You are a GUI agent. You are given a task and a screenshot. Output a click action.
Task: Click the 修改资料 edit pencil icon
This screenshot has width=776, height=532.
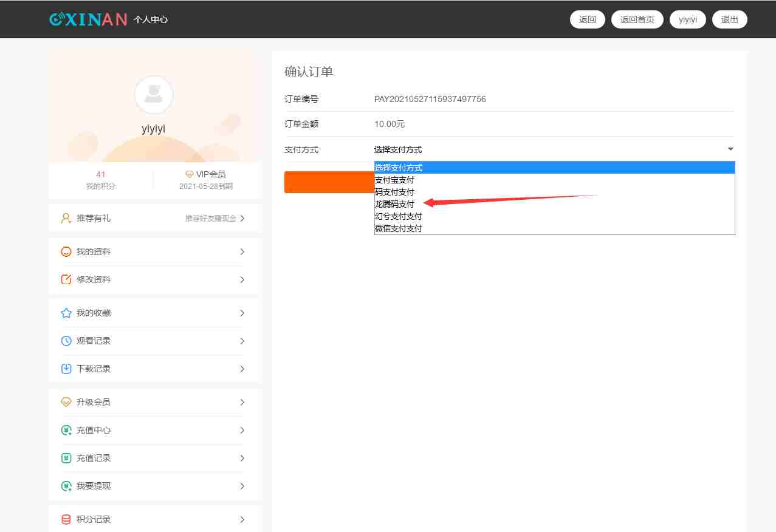pos(66,280)
